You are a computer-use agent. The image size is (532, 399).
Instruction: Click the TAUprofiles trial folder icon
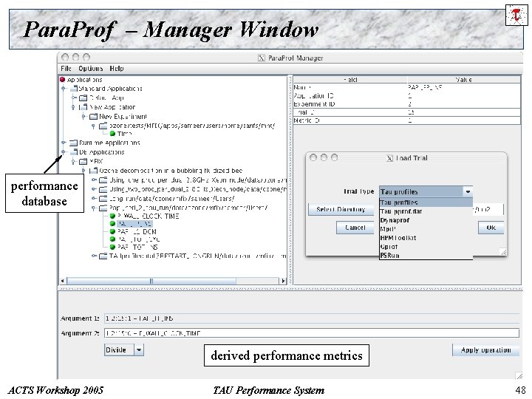pyautogui.click(x=103, y=256)
